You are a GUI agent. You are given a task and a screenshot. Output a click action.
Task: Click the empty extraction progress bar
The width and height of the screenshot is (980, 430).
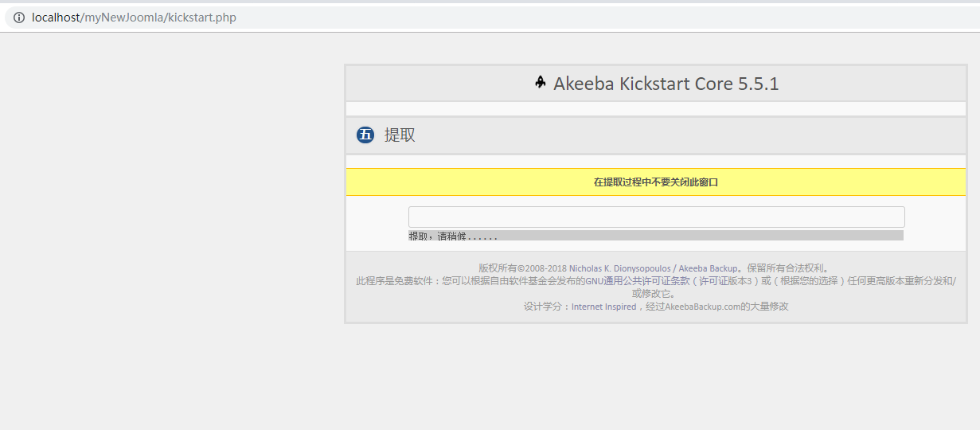[x=656, y=217]
